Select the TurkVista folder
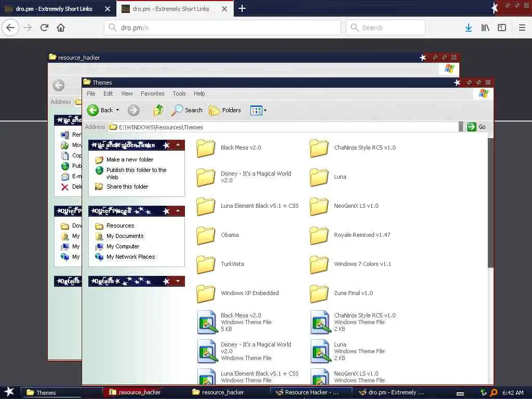 click(220, 264)
